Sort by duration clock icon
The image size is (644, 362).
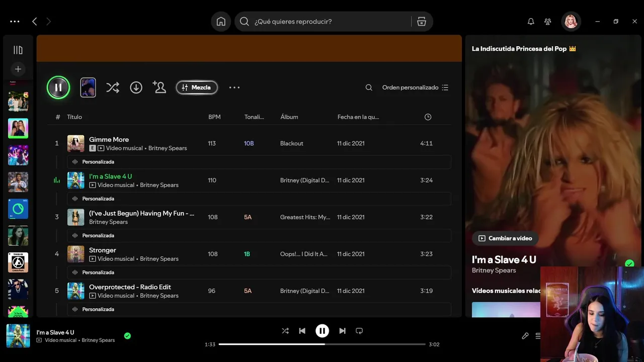pos(428,117)
